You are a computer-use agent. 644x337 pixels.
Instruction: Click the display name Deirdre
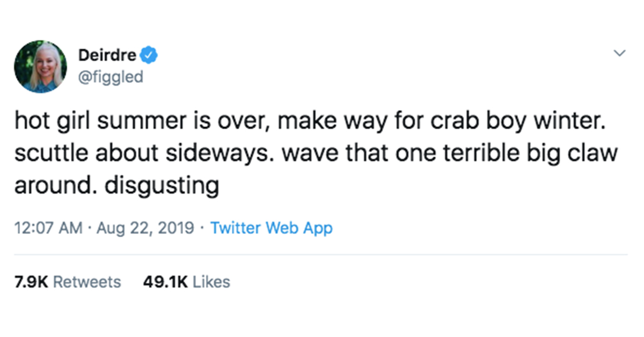coord(107,55)
